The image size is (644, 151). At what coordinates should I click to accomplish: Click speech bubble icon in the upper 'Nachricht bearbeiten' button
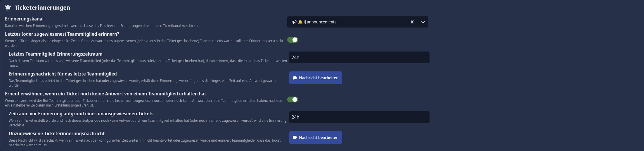pyautogui.click(x=295, y=78)
